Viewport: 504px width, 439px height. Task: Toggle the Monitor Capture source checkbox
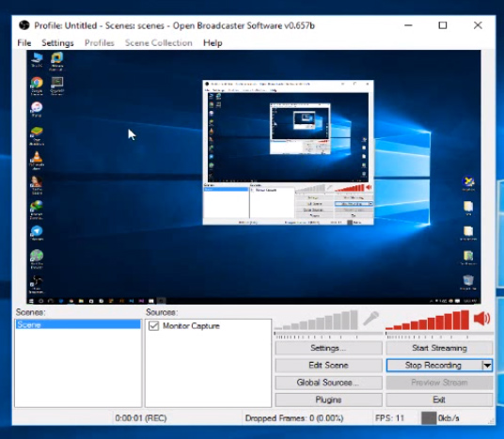pos(153,326)
